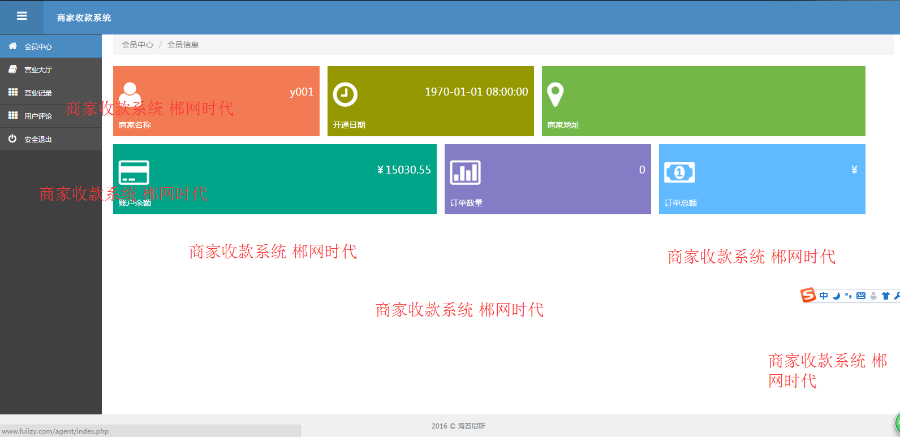Image resolution: width=900 pixels, height=437 pixels.
Task: Click the 开通日期 label
Action: pyautogui.click(x=349, y=125)
